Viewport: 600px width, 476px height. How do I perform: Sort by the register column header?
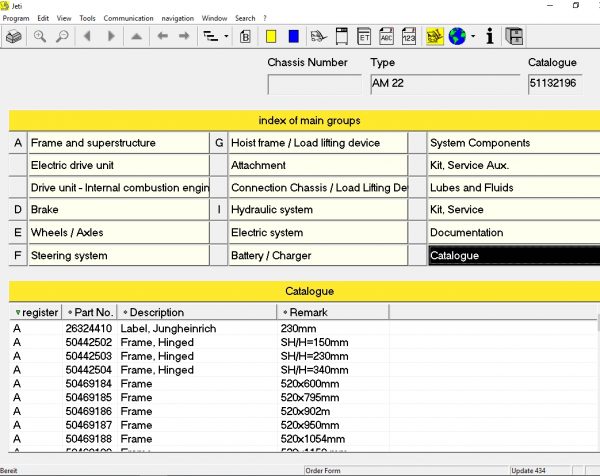pos(36,313)
